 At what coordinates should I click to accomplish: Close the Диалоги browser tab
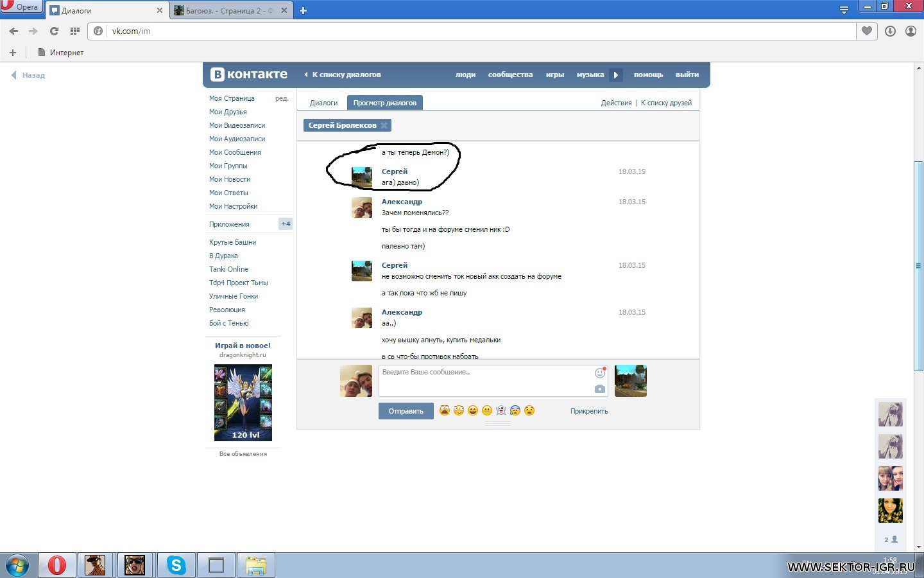click(160, 10)
